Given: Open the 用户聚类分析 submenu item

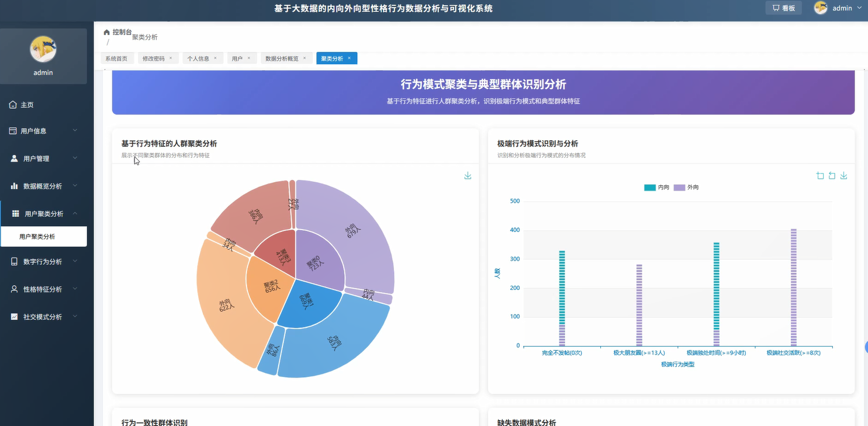Looking at the screenshot, I should tap(43, 237).
